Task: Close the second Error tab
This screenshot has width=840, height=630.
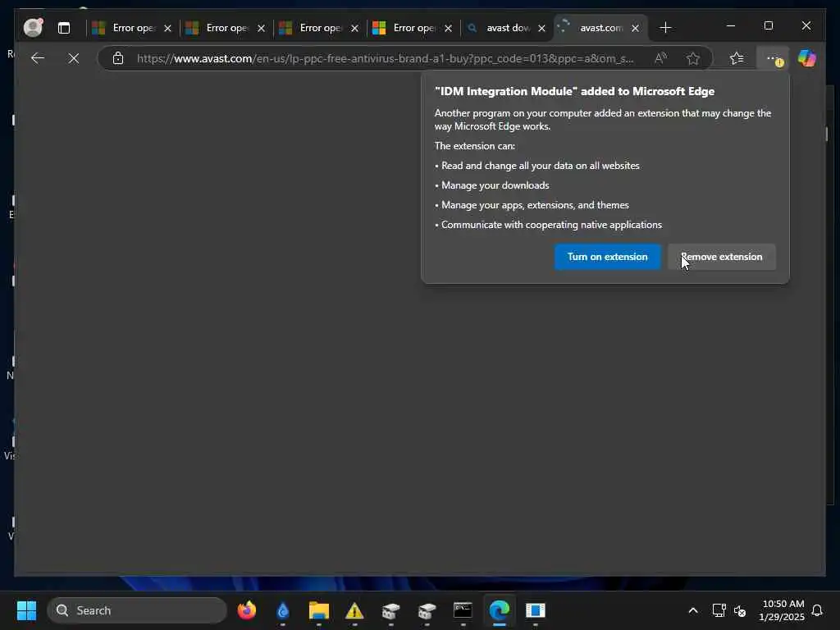Action: 262,28
